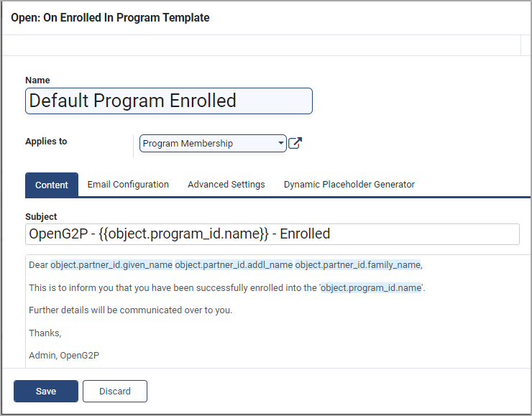
Task: Select the object.partner_id.family_name placeholder
Action: pos(358,265)
